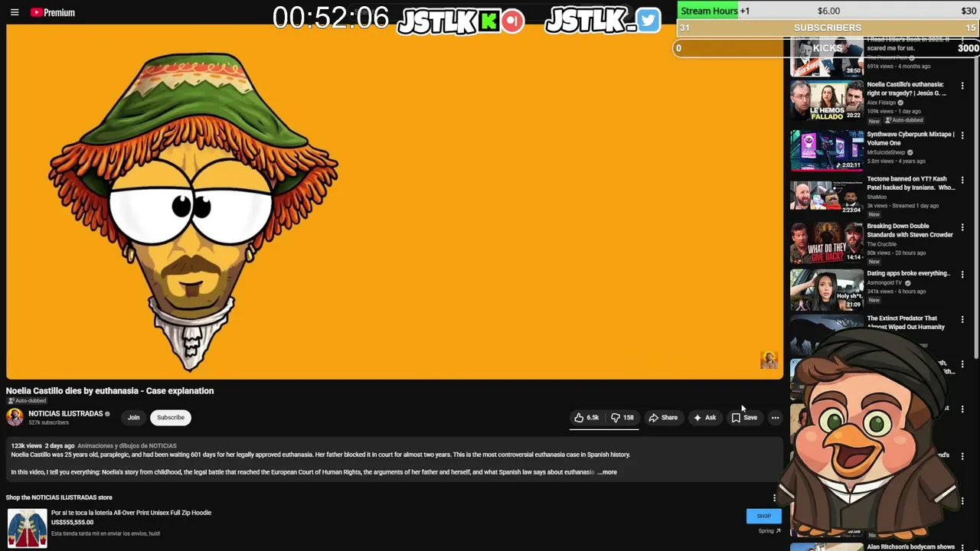Click the Kick K logo in overlay
The width and height of the screenshot is (980, 551).
tap(488, 21)
